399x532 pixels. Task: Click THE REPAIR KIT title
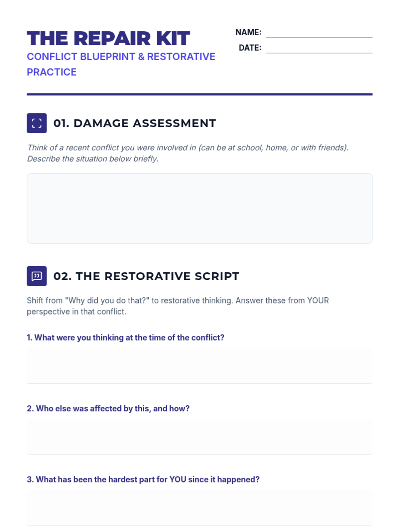pos(108,38)
